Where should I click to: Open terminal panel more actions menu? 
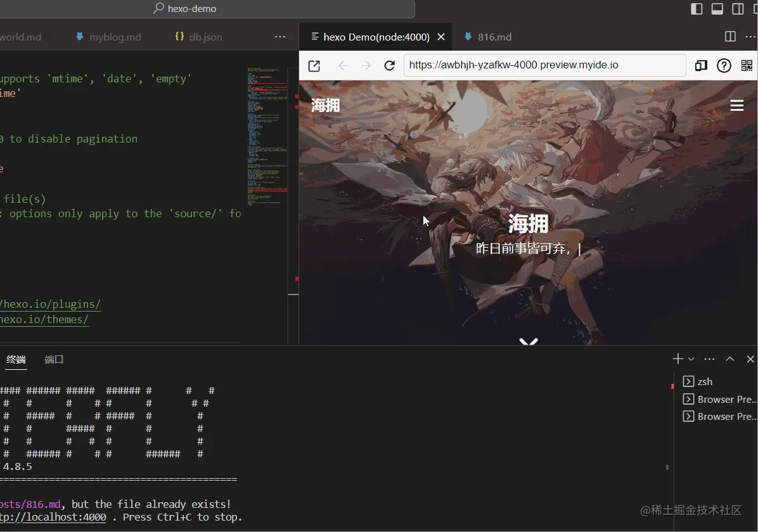coord(709,359)
